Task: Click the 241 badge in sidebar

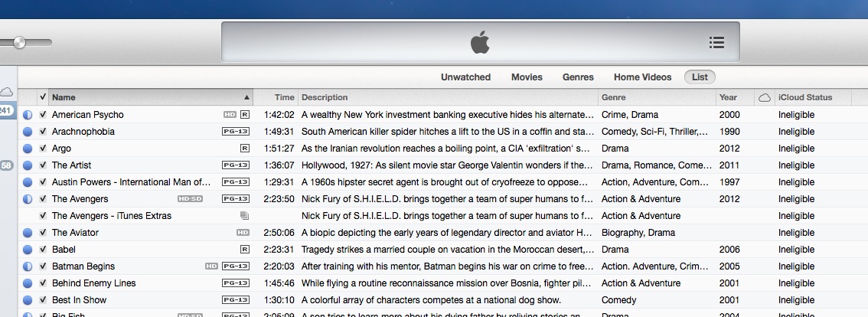Action: [5, 110]
